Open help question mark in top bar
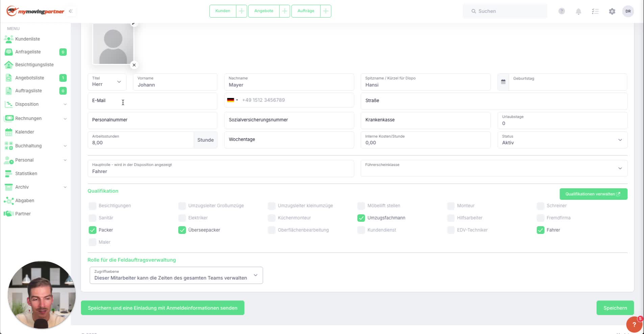The image size is (644, 334). (562, 11)
